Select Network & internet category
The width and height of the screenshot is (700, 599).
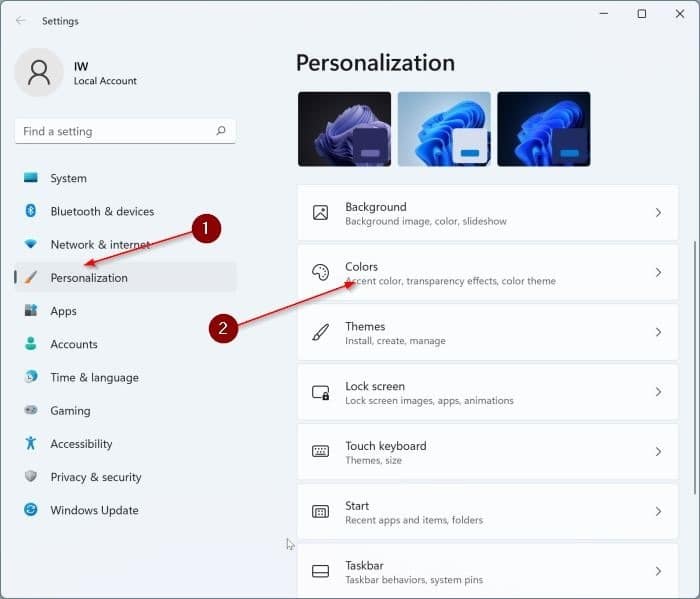(x=125, y=244)
